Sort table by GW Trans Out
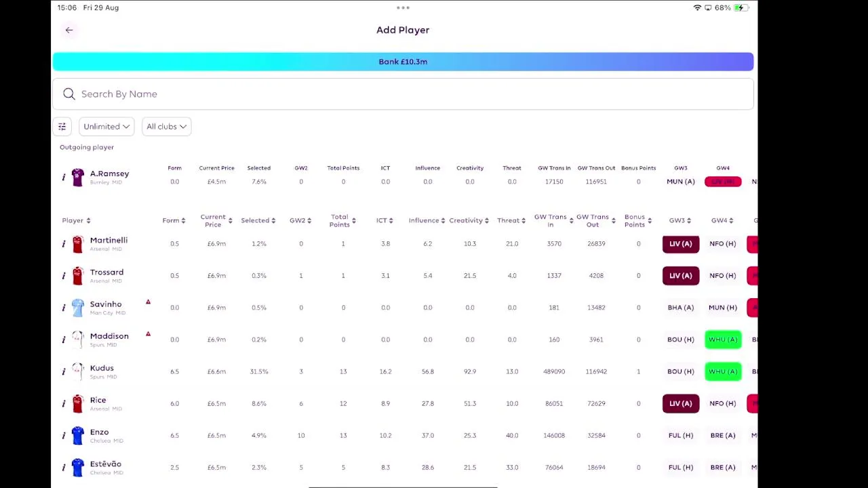Viewport: 868px width, 488px height. (596, 220)
